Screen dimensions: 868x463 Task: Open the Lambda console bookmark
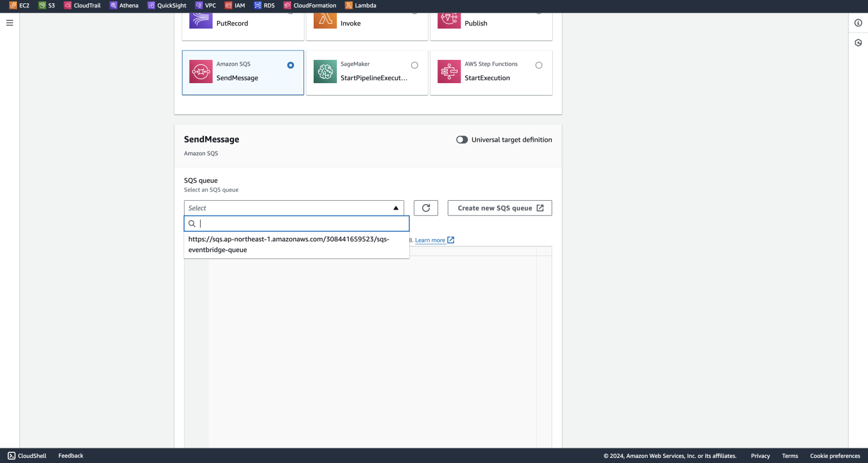tap(361, 5)
